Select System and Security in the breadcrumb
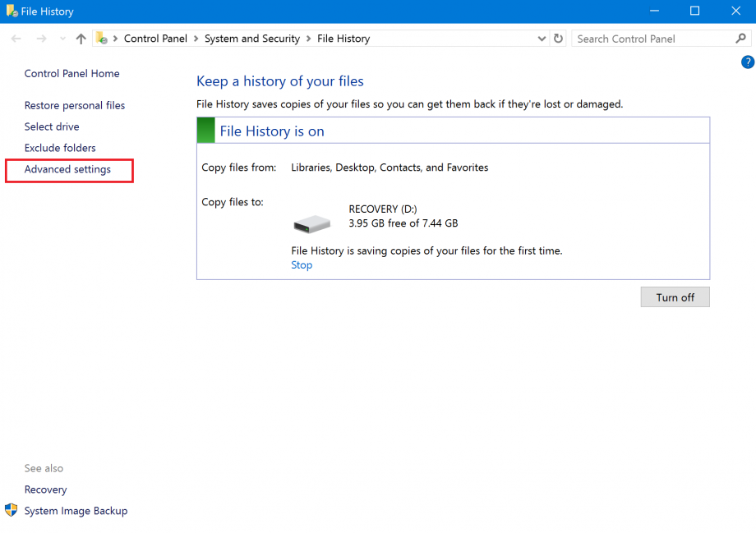 [x=252, y=38]
